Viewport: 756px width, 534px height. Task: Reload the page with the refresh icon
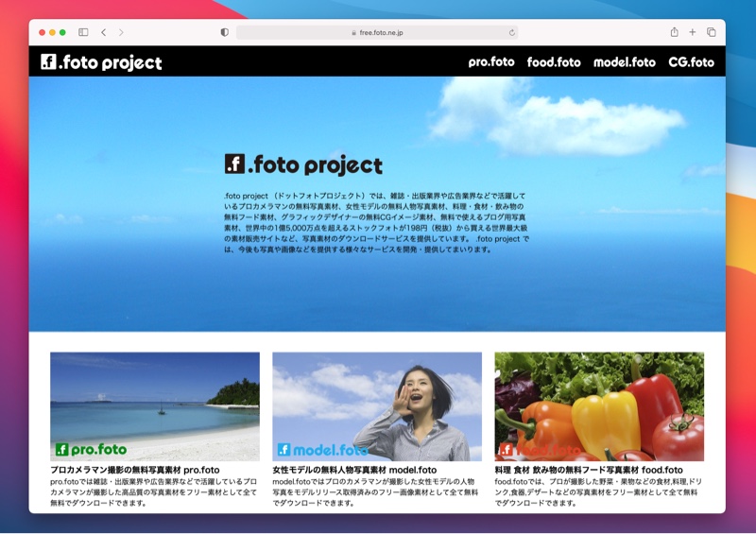click(511, 33)
